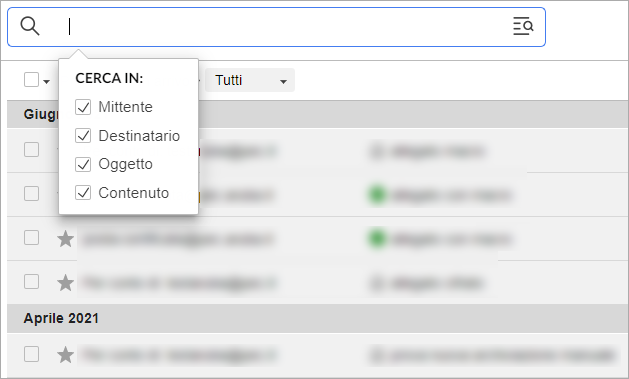The image size is (629, 379).
Task: Click the magnifying glass search icon
Action: [x=30, y=26]
